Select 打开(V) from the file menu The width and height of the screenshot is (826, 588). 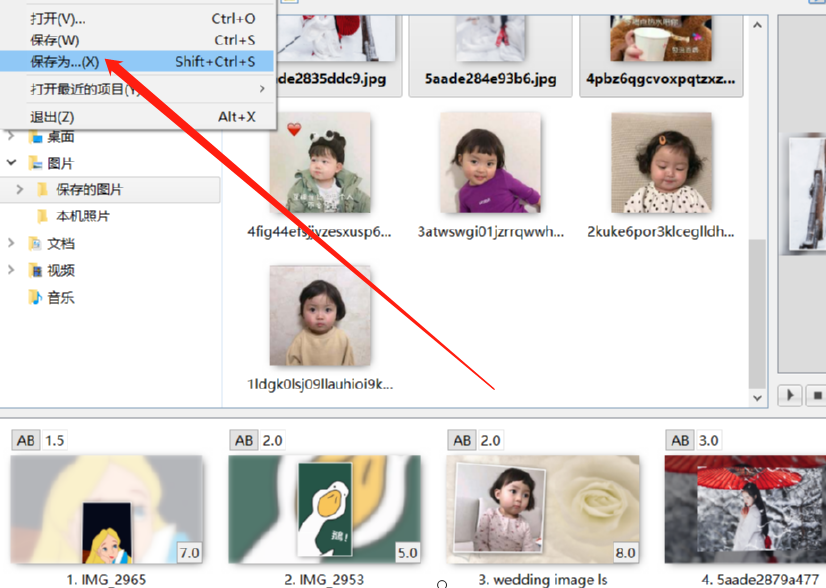58,18
